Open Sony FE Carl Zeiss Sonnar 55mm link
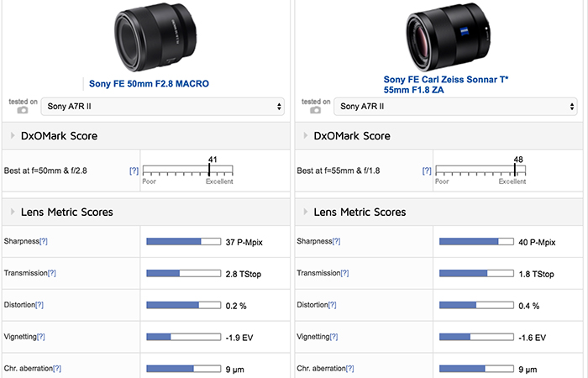588x378 pixels. 446,85
